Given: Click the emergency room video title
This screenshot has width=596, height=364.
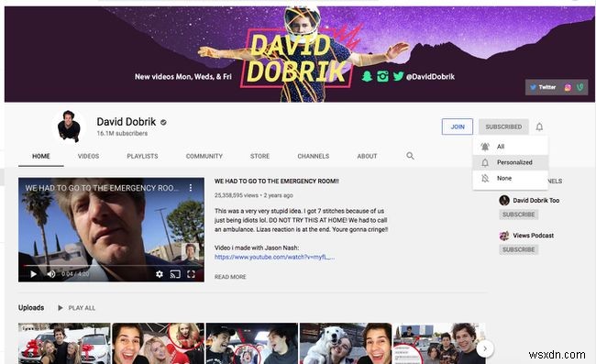Looking at the screenshot, I should point(276,182).
